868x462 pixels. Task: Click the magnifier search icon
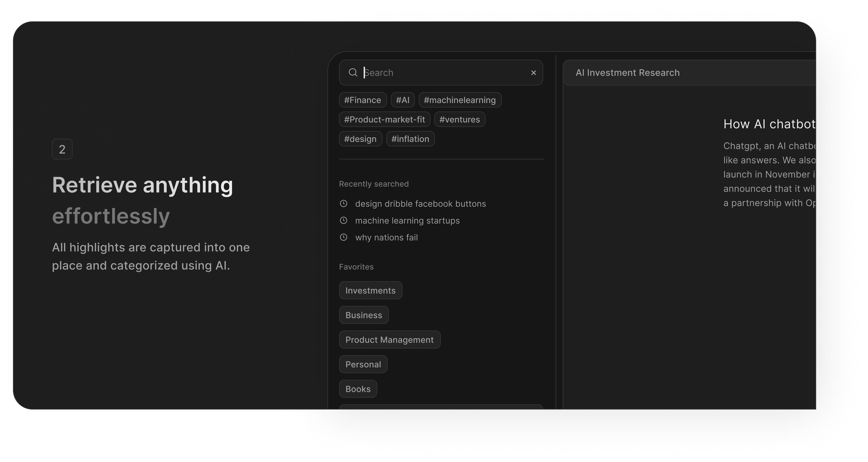[x=353, y=72]
